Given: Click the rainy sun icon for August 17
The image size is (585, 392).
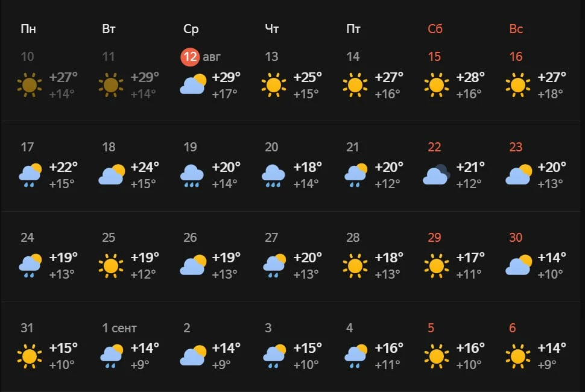Looking at the screenshot, I should pos(30,175).
